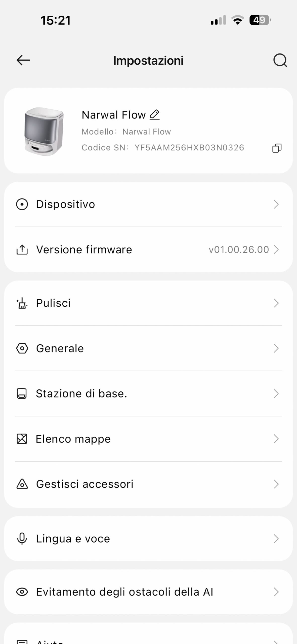Open the Stazione di base menu
Viewport: 297px width, 644px height.
click(x=81, y=394)
